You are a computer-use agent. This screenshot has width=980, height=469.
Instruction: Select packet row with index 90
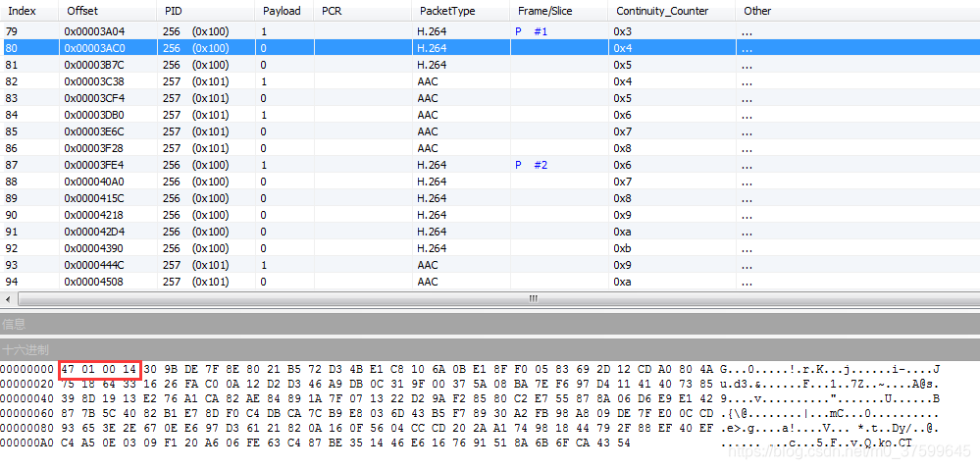click(490, 215)
